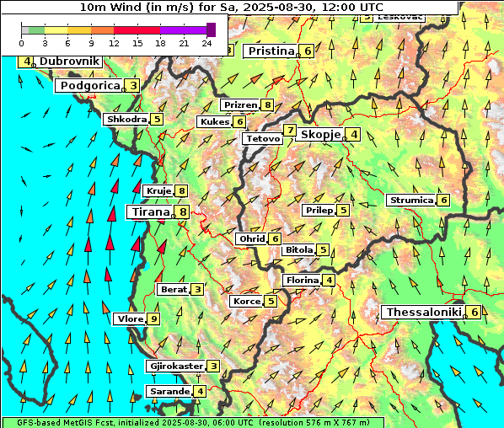This screenshot has height=428, width=504.
Task: Click the Leskovac label at top
Action: [x=399, y=19]
